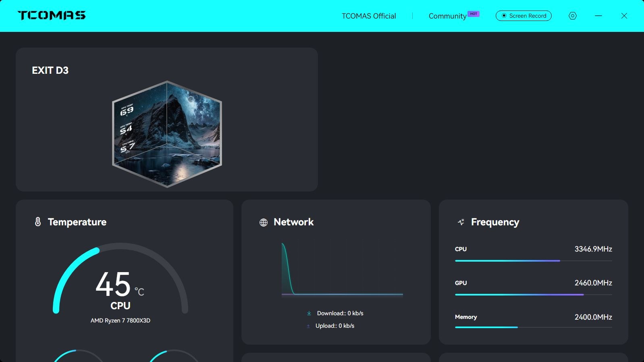
Task: Start Screen Record
Action: pyautogui.click(x=524, y=16)
